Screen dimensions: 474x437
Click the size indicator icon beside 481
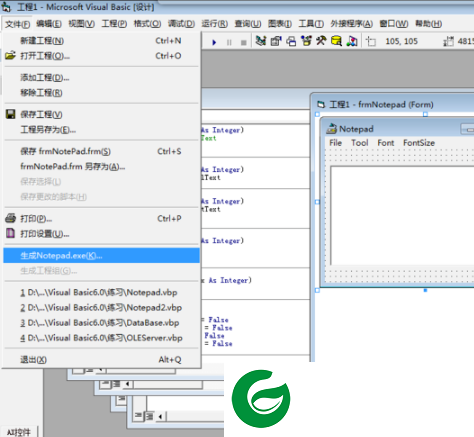pos(448,41)
